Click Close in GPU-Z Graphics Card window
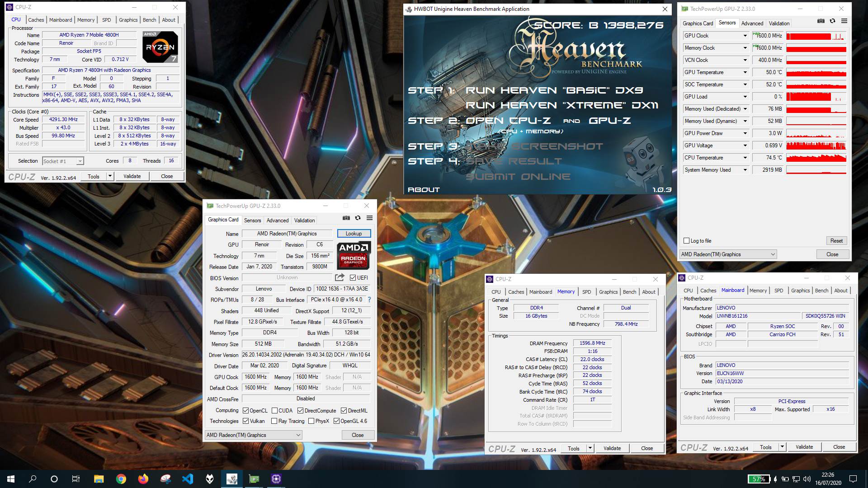This screenshot has width=868, height=488. (x=358, y=435)
